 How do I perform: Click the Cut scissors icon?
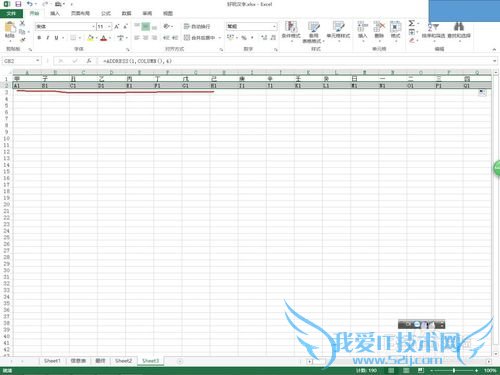pyautogui.click(x=22, y=23)
